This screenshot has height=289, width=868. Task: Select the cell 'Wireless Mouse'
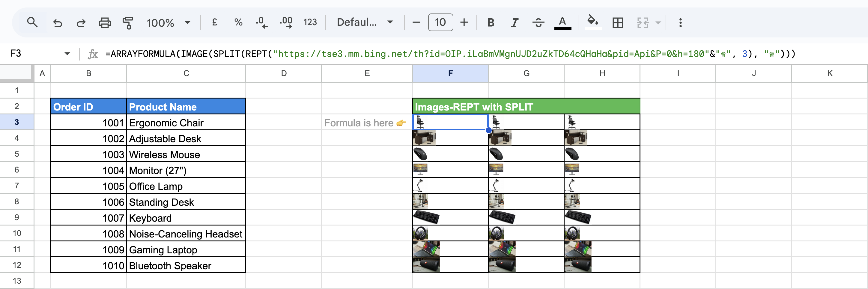(x=186, y=154)
